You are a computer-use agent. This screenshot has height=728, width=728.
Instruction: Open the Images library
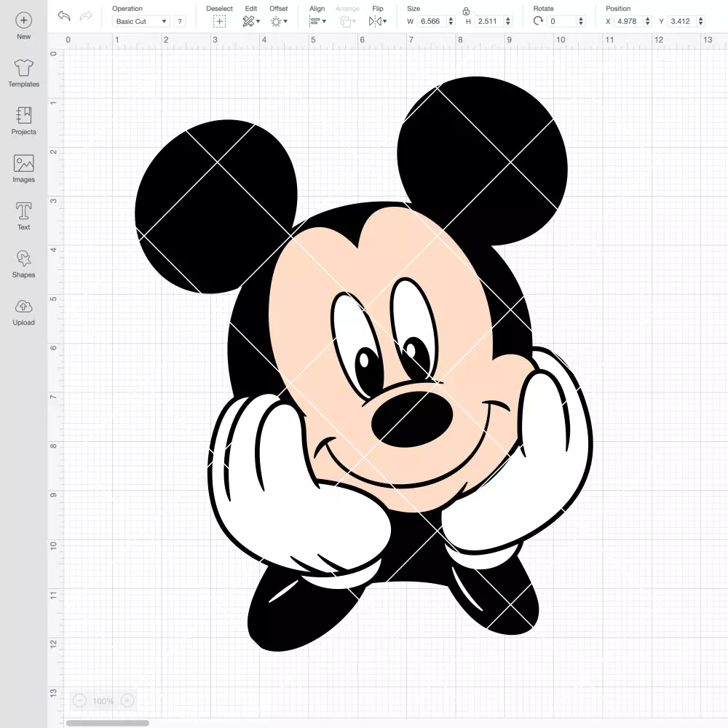tap(24, 169)
